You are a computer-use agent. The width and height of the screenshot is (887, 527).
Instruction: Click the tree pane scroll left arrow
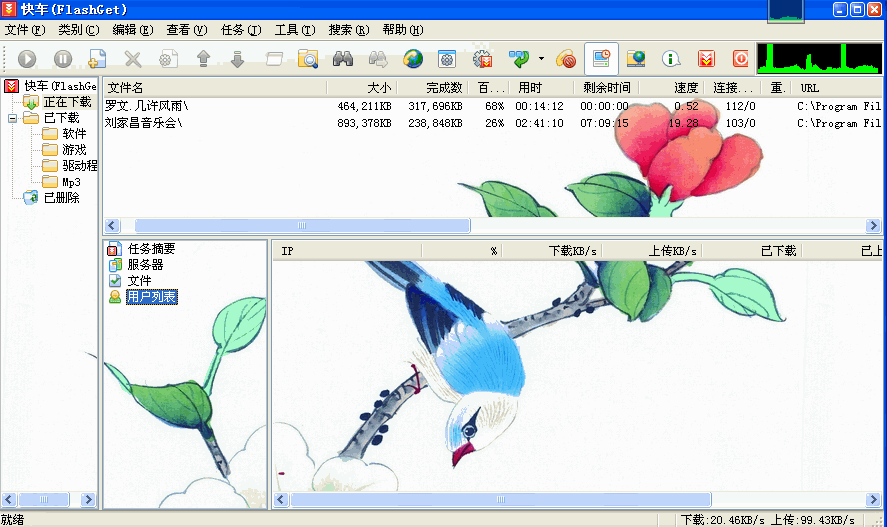click(x=8, y=499)
